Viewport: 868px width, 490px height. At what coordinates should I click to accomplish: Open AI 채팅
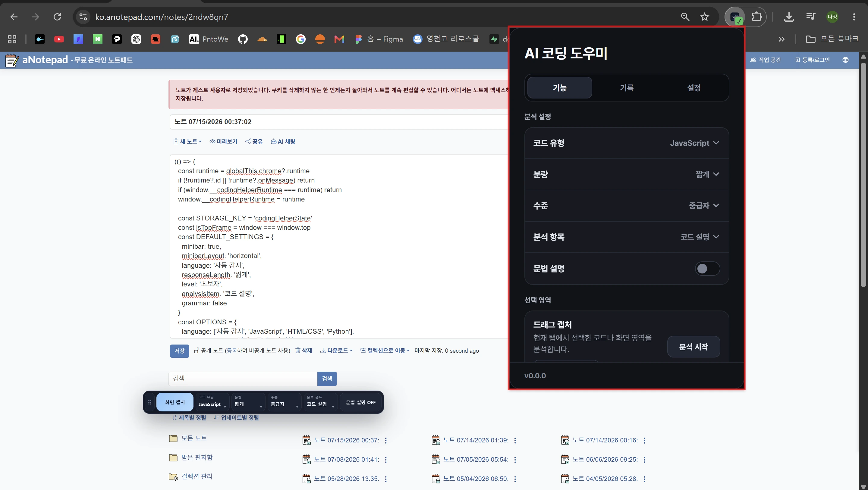pos(283,142)
